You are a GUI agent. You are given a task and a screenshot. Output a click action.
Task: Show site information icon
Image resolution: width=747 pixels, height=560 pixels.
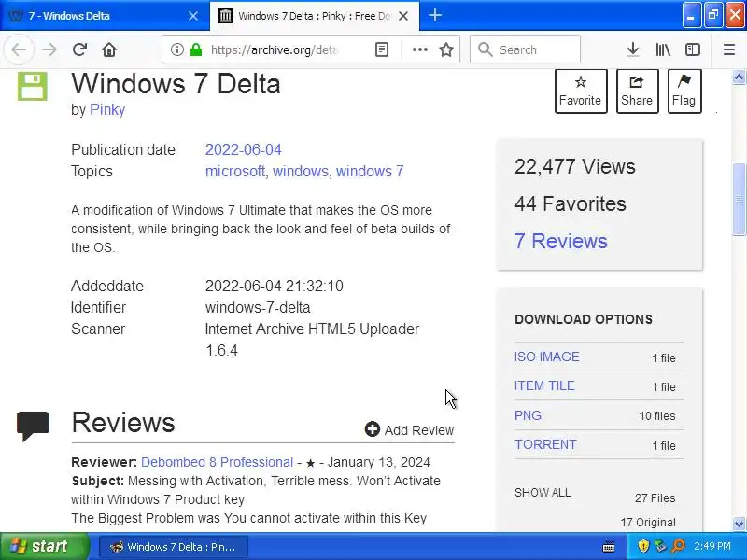click(177, 49)
